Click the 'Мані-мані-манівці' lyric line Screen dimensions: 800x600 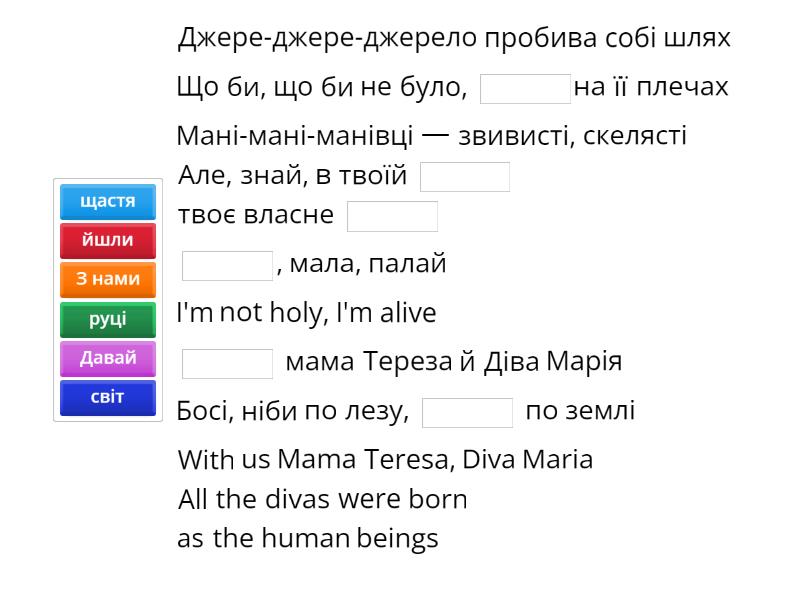tap(431, 137)
